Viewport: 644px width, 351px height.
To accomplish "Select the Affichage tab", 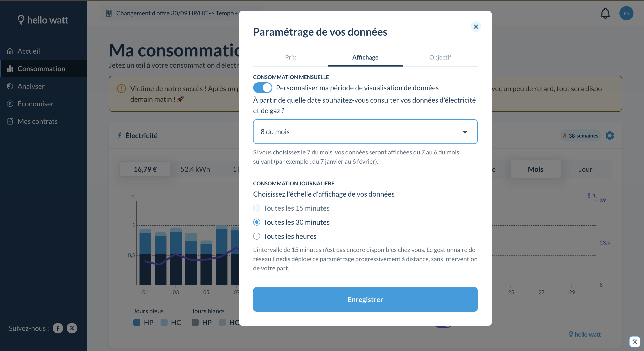I will click(365, 57).
